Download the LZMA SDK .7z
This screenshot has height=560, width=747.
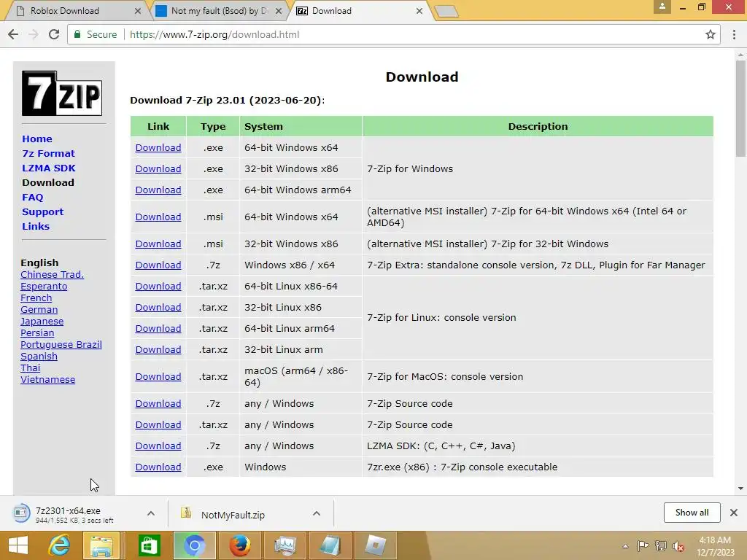158,446
